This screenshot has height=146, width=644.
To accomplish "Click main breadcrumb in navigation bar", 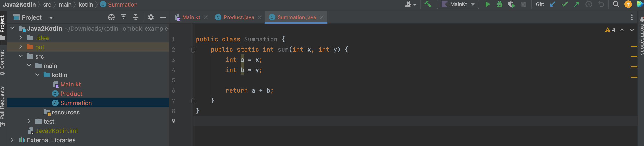I will 65,4.
